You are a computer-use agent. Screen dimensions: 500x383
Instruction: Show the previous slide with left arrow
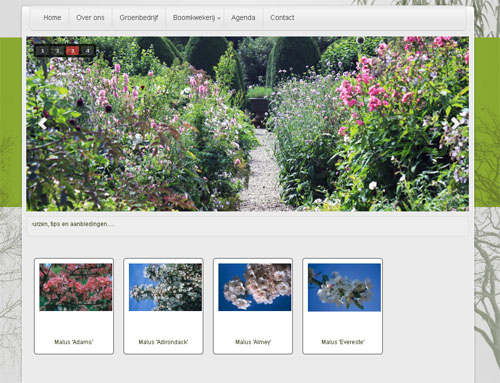pos(42,124)
